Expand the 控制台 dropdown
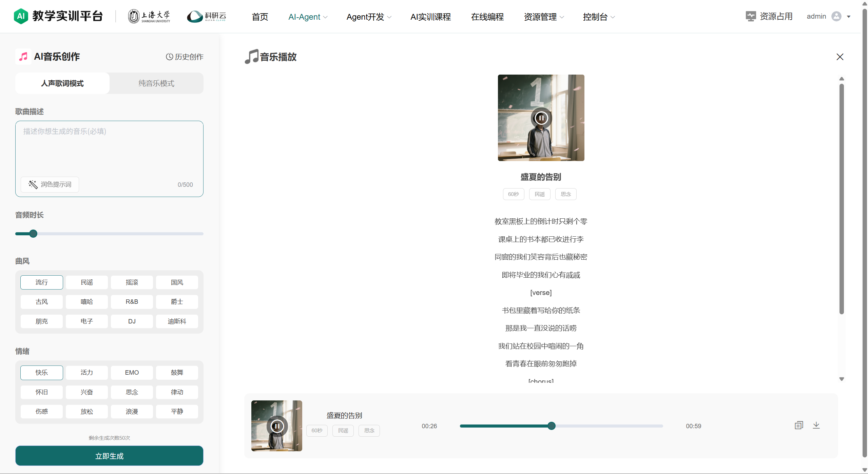 tap(599, 17)
